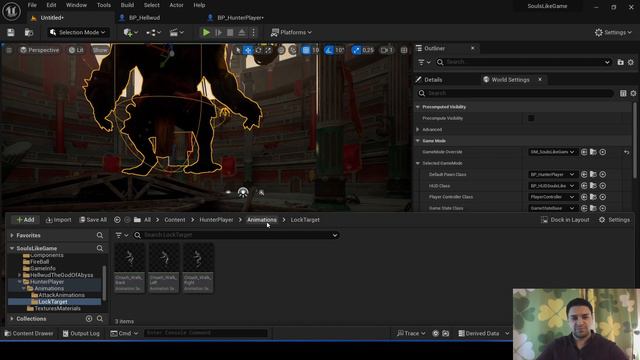The height and width of the screenshot is (360, 640).
Task: Focus the Outliner search field
Action: pyautogui.click(x=524, y=62)
